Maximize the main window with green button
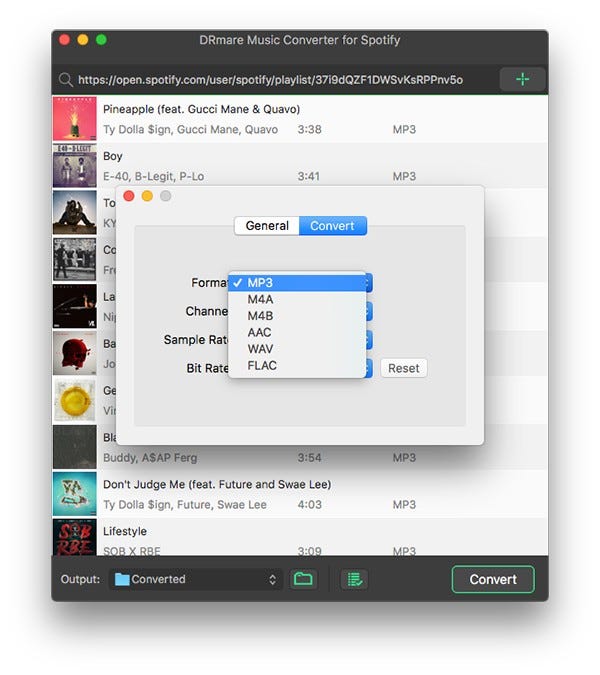 click(x=102, y=40)
